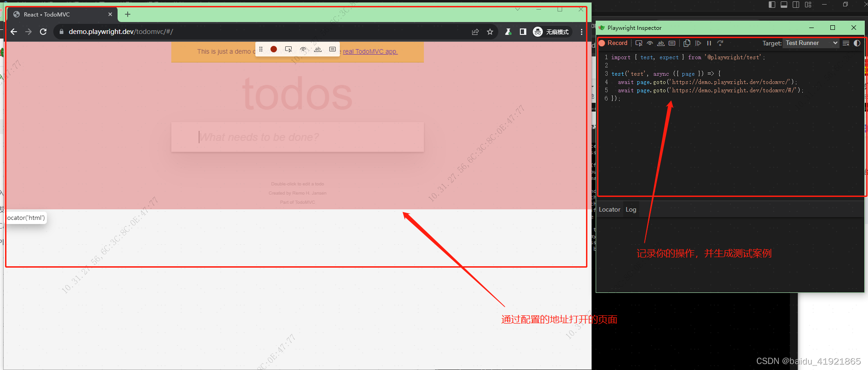The width and height of the screenshot is (868, 370).
Task: Click Assert visibility eye icon in Inspector
Action: (650, 43)
